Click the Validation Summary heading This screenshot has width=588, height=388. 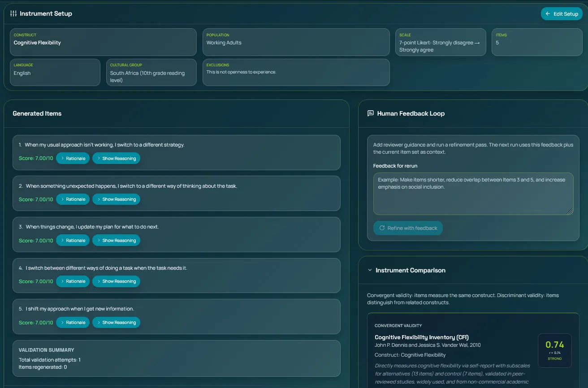click(x=47, y=350)
